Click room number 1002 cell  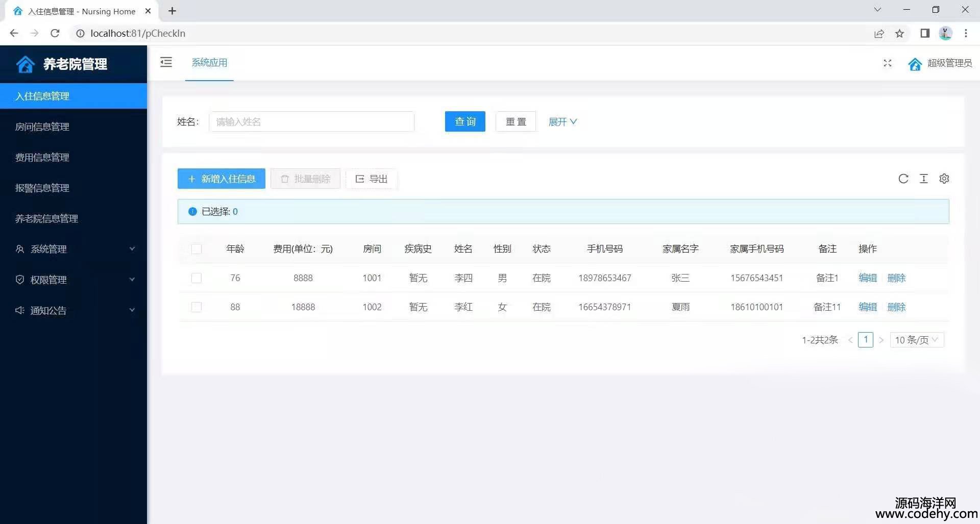pos(372,307)
